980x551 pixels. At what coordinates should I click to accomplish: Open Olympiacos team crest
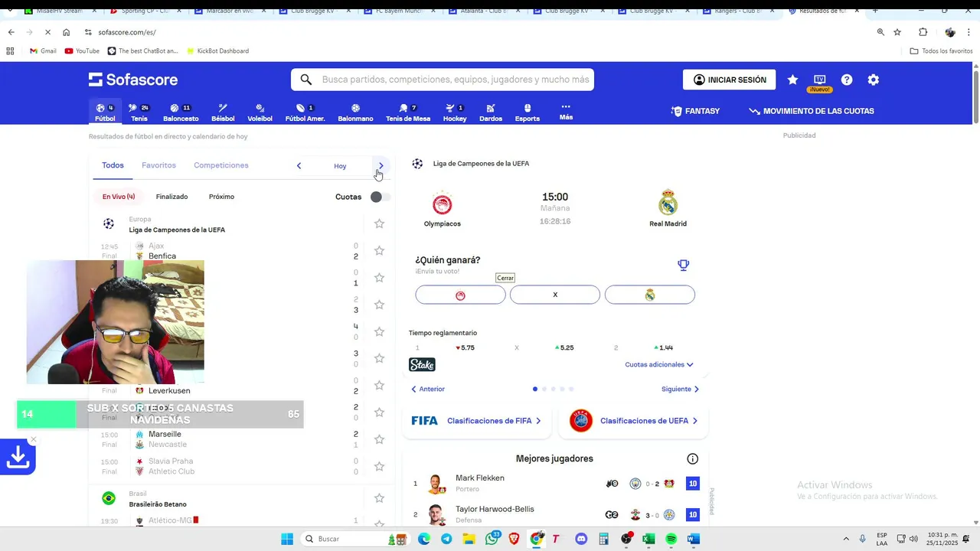[x=443, y=204]
